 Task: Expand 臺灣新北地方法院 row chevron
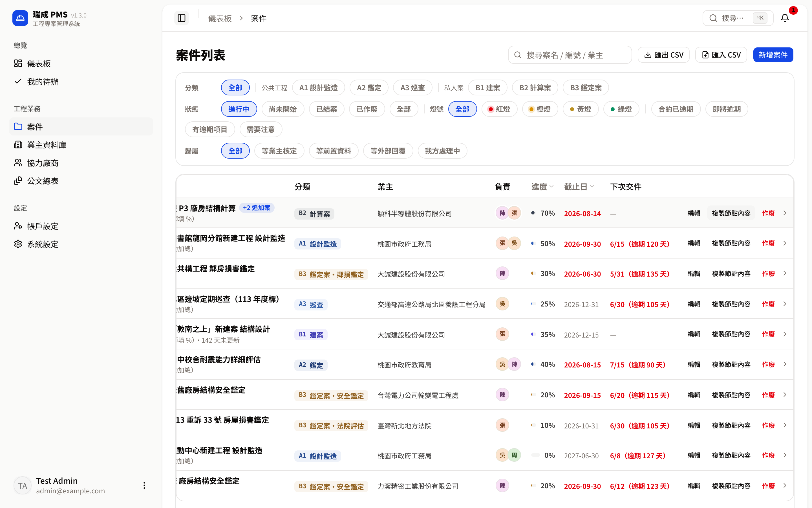click(785, 425)
